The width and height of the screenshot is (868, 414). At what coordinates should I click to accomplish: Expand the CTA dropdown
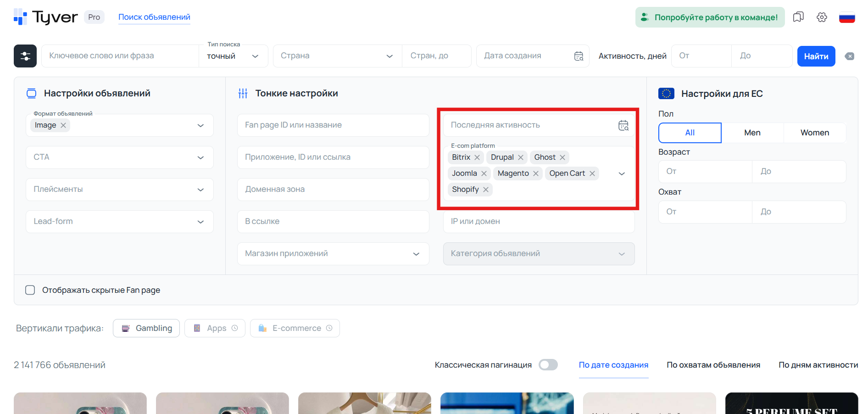coord(200,157)
